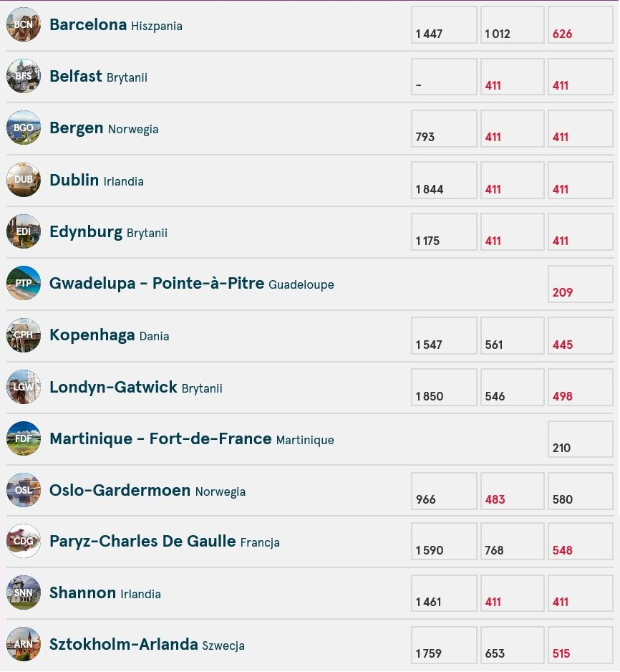Click the BFS Belfast airport icon
Screen dimensions: 620x672
coord(24,76)
